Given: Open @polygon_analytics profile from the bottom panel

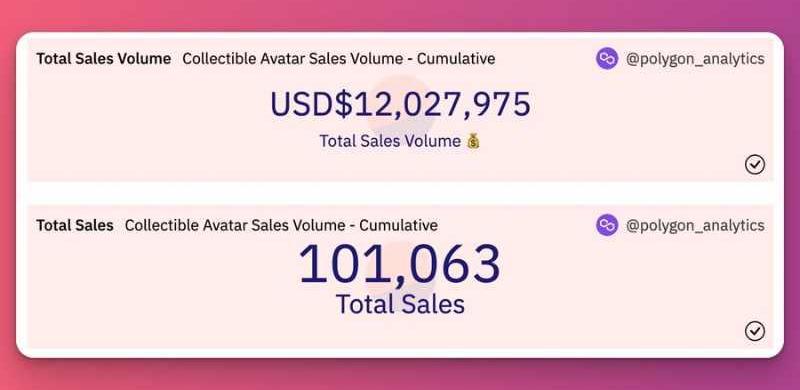Looking at the screenshot, I should [x=695, y=226].
